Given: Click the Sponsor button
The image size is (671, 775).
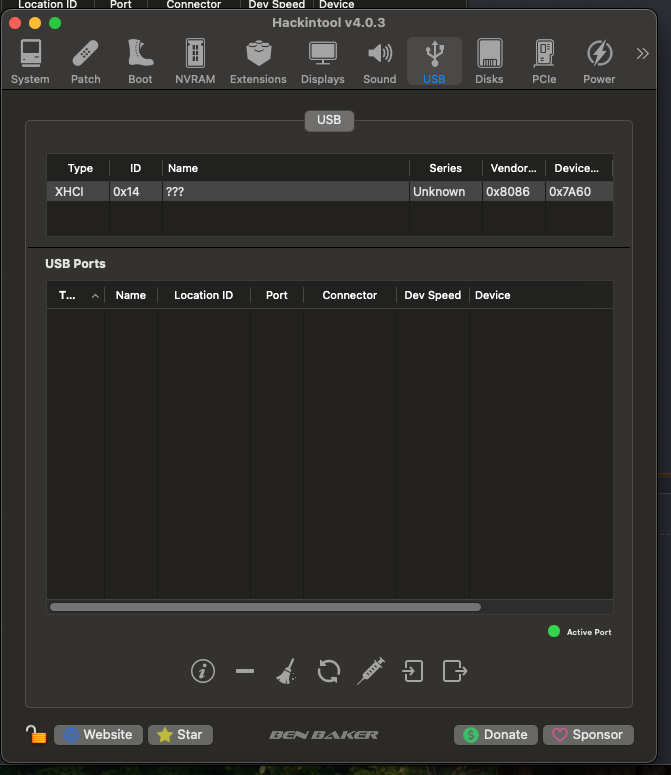Looking at the screenshot, I should (x=588, y=734).
